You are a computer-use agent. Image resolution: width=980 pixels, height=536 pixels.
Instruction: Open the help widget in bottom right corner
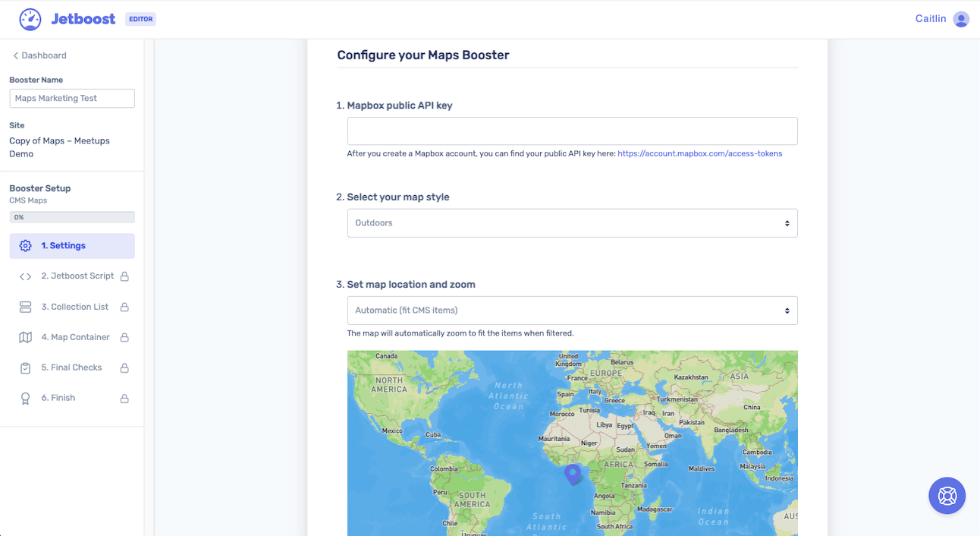947,495
